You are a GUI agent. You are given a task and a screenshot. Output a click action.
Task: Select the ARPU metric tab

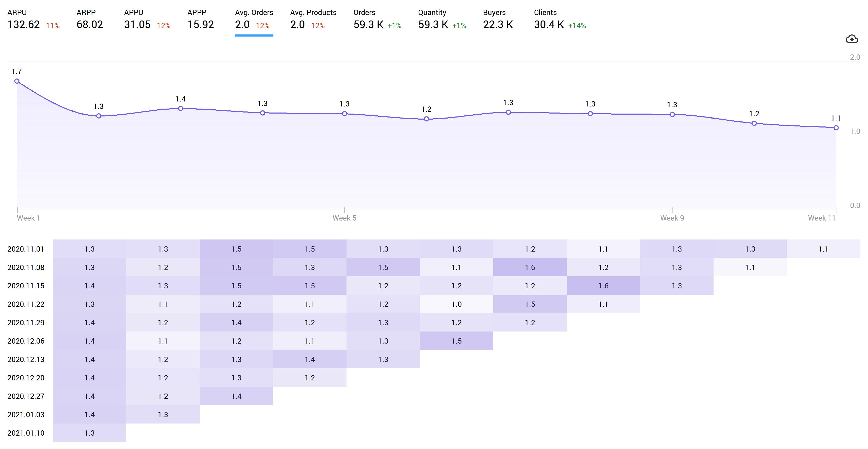coord(33,19)
